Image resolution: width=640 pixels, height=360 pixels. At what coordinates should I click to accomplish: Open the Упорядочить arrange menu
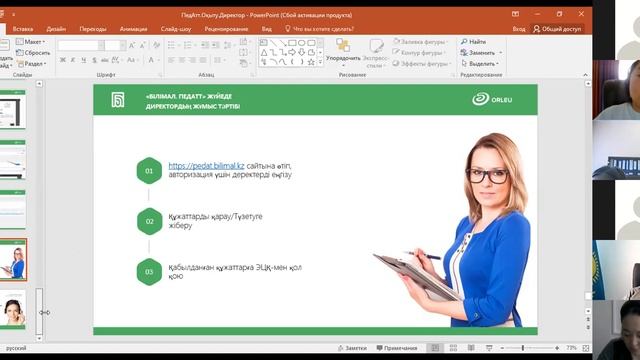(343, 52)
